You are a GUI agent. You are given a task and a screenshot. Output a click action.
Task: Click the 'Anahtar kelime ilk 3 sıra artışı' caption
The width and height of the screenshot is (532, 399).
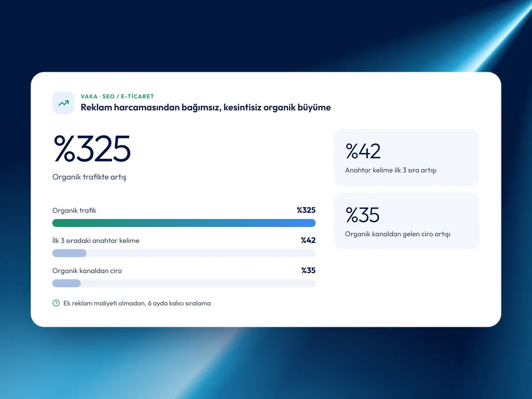click(x=391, y=170)
